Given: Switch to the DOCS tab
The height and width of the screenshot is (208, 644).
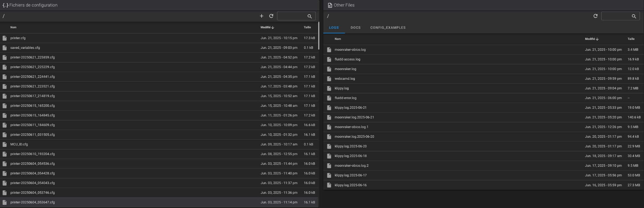Looking at the screenshot, I should point(356,28).
